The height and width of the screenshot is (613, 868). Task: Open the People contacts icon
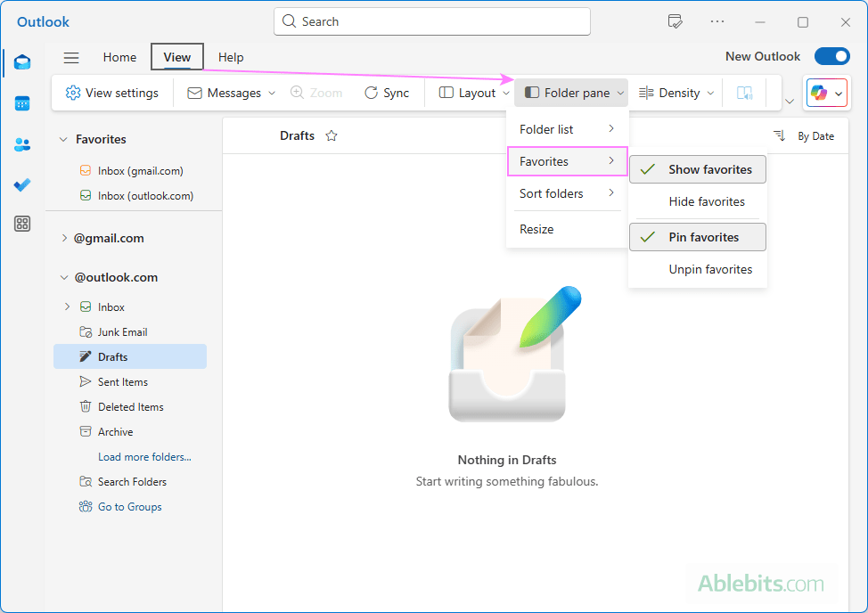pyautogui.click(x=22, y=144)
